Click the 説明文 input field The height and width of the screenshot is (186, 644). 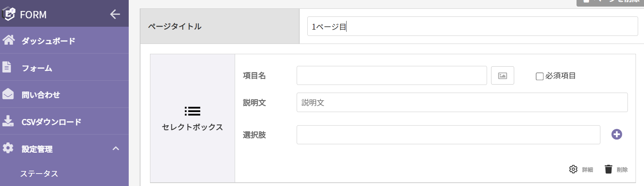point(462,103)
